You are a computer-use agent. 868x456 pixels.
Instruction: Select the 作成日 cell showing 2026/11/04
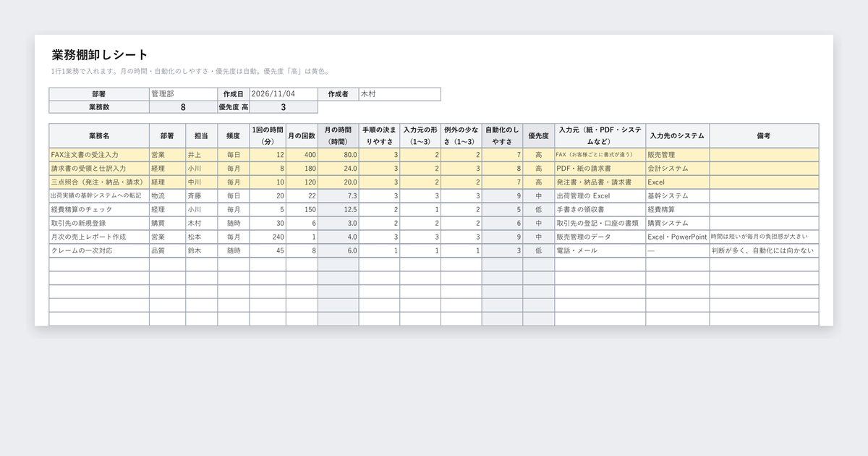click(284, 94)
